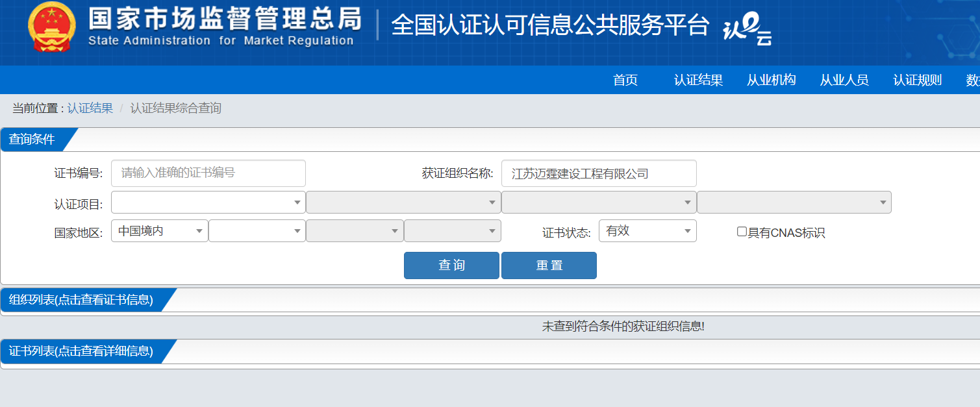Open the 中国境内 country dropdown
Image resolution: width=980 pixels, height=407 pixels.
160,231
